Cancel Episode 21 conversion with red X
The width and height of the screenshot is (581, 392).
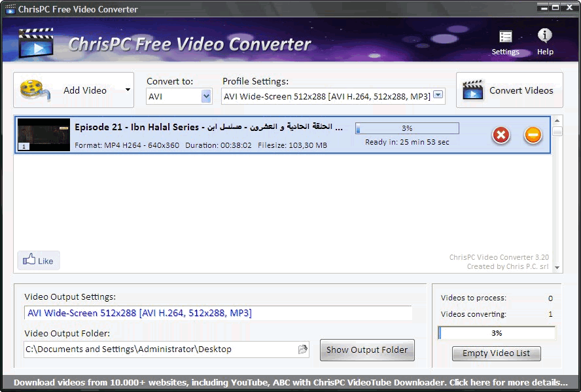click(x=501, y=135)
